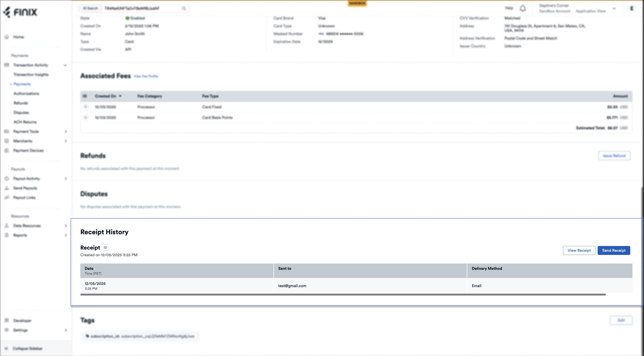Screen dimensions: 644x356
Task: Open the notifications bell
Action: coord(522,8)
